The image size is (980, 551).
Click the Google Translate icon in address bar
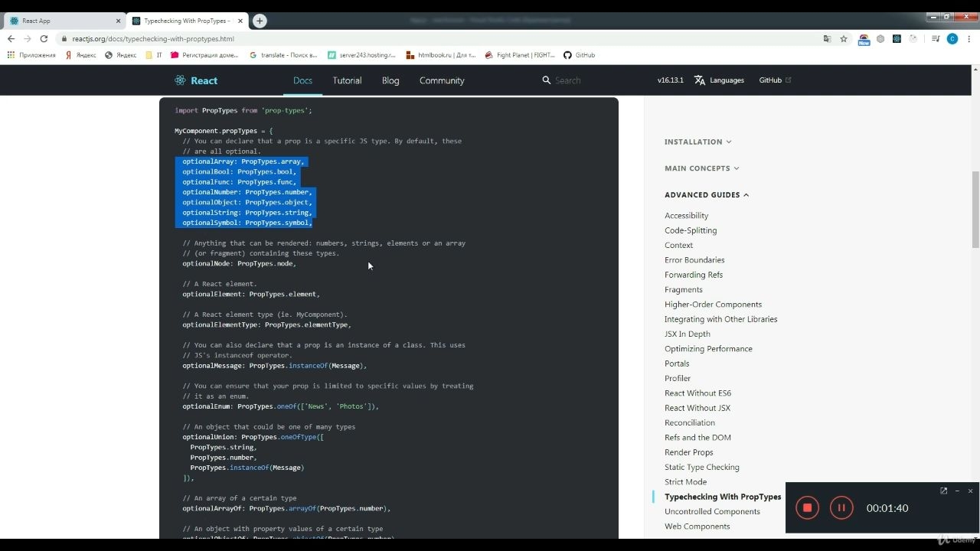click(x=827, y=39)
